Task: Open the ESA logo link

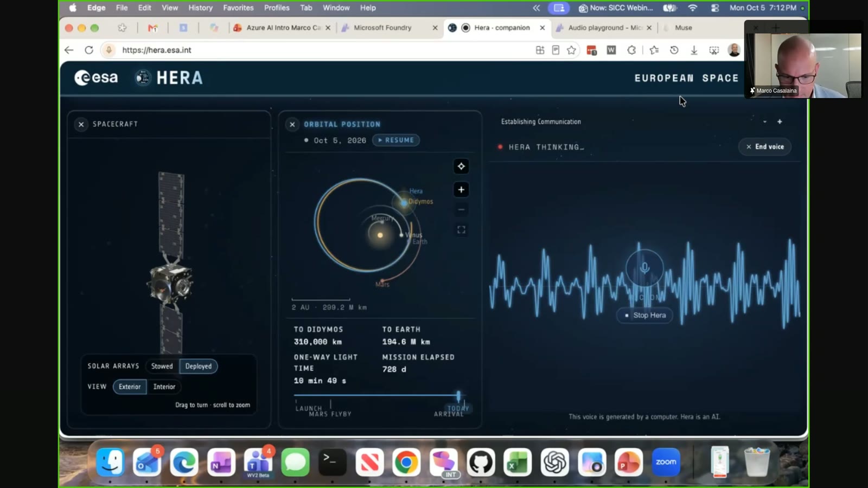Action: point(96,78)
